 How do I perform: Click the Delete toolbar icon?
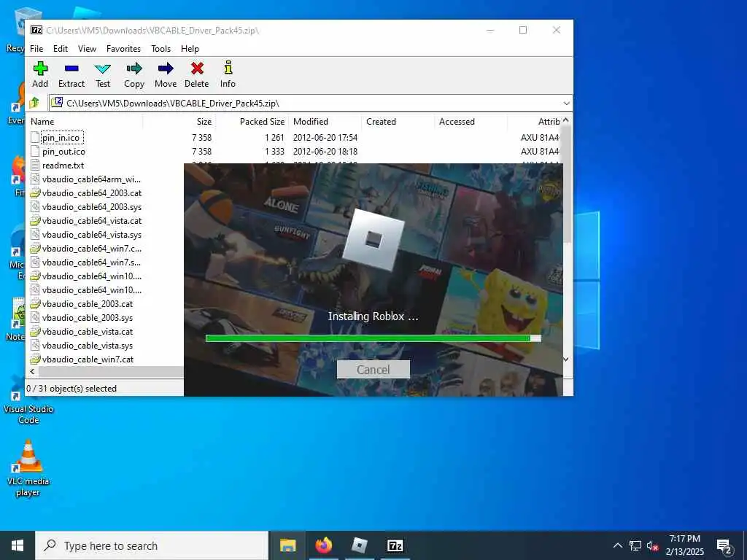click(197, 74)
